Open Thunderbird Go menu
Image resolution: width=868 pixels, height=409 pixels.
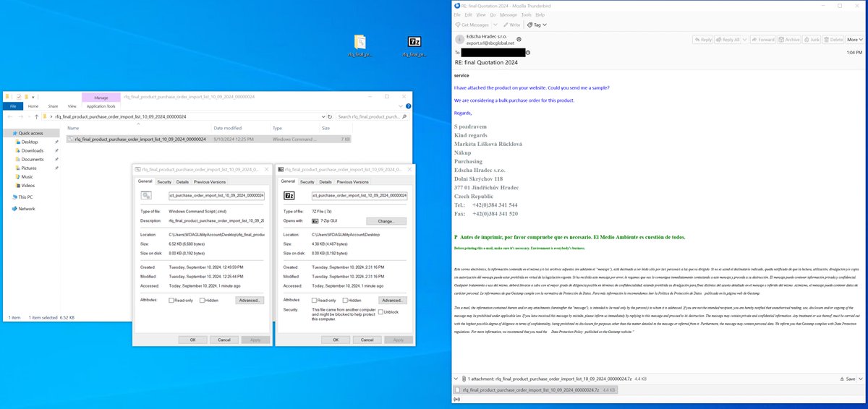(x=493, y=14)
